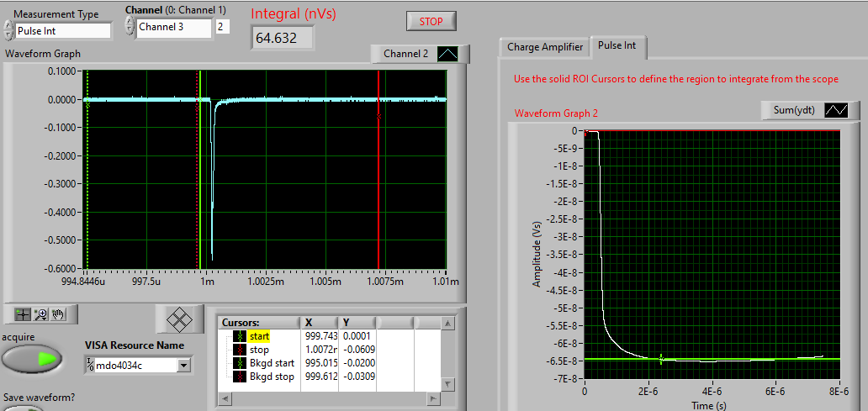Switch to the Pulse Int tab
Viewport: 868px width, 411px height.
(x=618, y=46)
